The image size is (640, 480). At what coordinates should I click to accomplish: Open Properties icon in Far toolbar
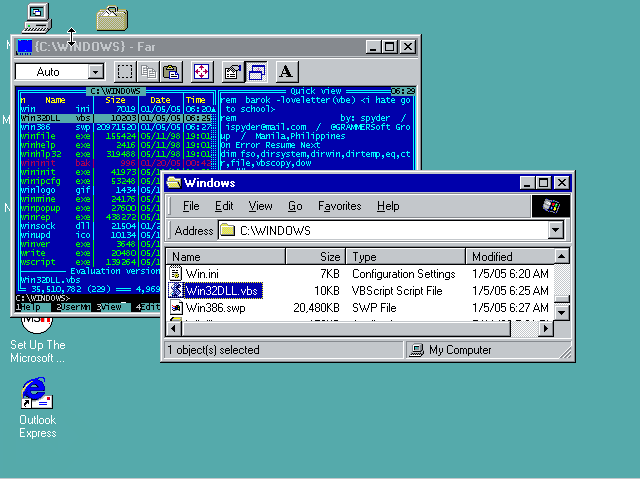[x=233, y=72]
